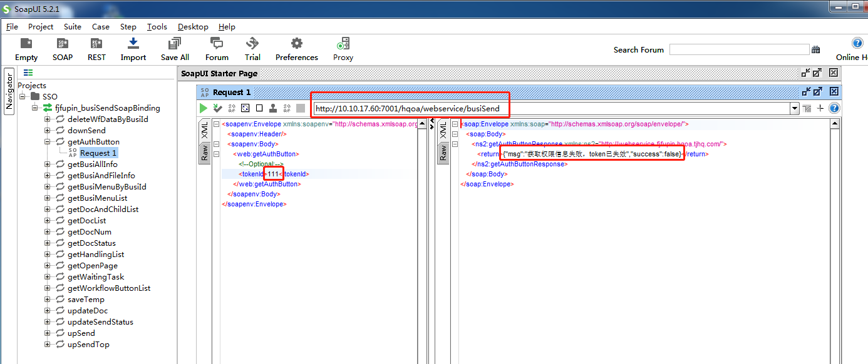Click the SOAP icon beside Request 1 node
The width and height of the screenshot is (868, 364).
[73, 153]
